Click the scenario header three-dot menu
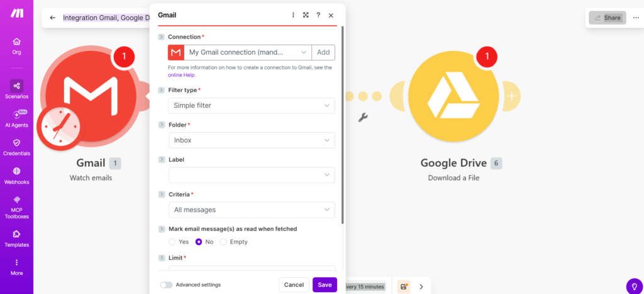This screenshot has height=294, width=644. [636, 18]
